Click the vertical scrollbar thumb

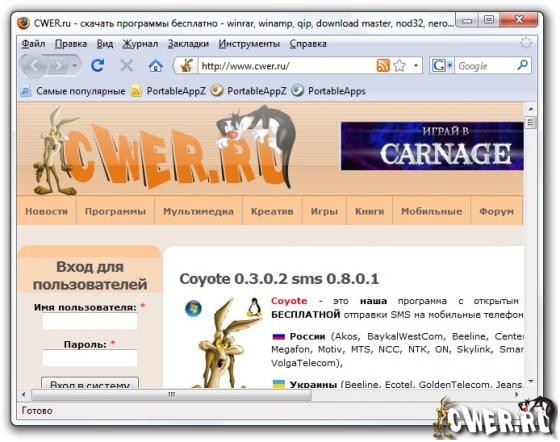[x=531, y=123]
